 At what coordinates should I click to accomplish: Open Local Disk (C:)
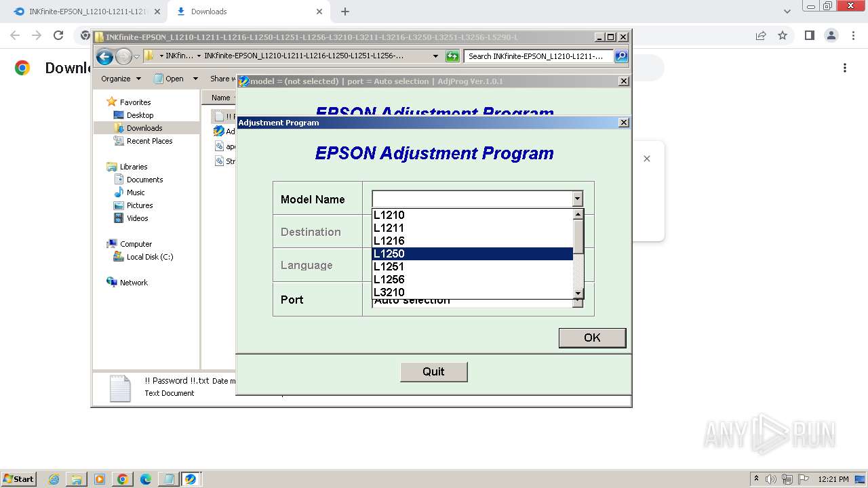150,257
